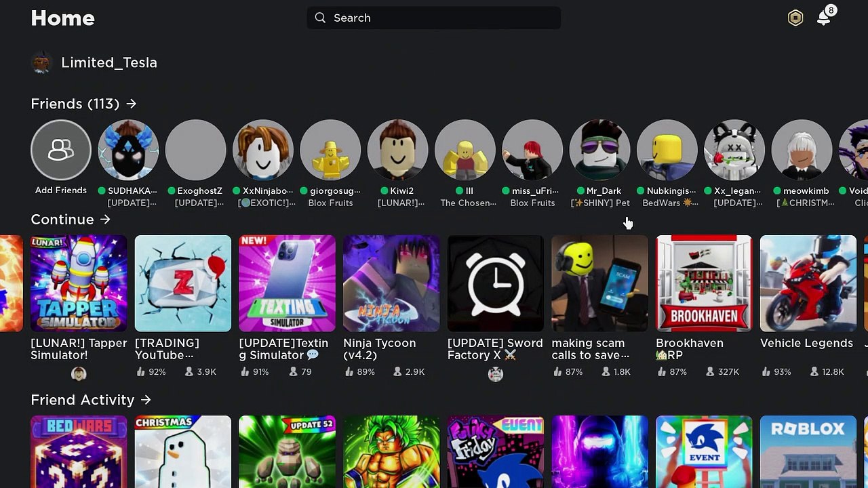Open YouTube trading game thumbnail
Viewport: 868px width, 488px height.
click(x=183, y=283)
